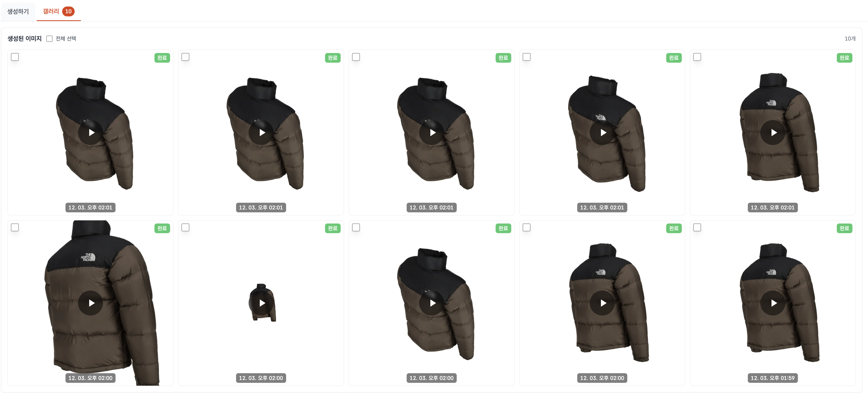Click the gallery count badge showing 10
Viewport: 868px width, 407px height.
(68, 11)
